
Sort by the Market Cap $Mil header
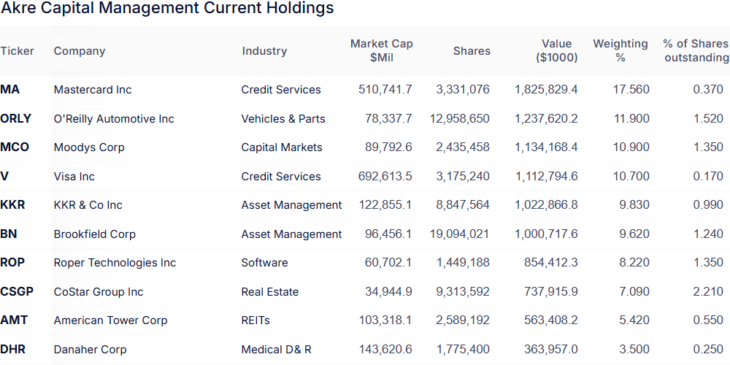pyautogui.click(x=382, y=51)
